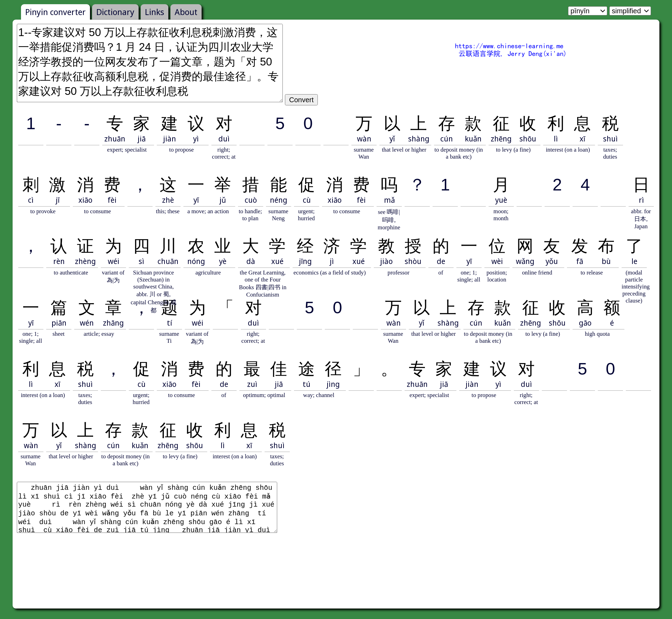This screenshot has height=619, width=672.
Task: Click the character 月 with pinyin yuè
Action: (x=501, y=185)
